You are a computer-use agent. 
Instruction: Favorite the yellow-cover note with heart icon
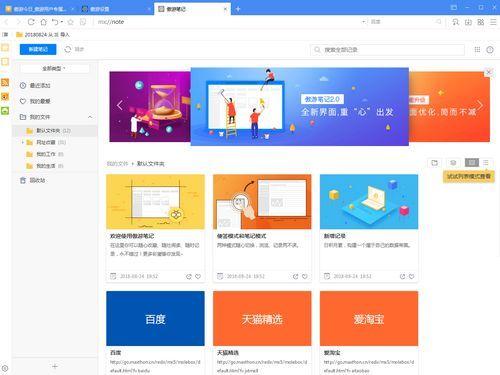pyautogui.click(x=198, y=276)
